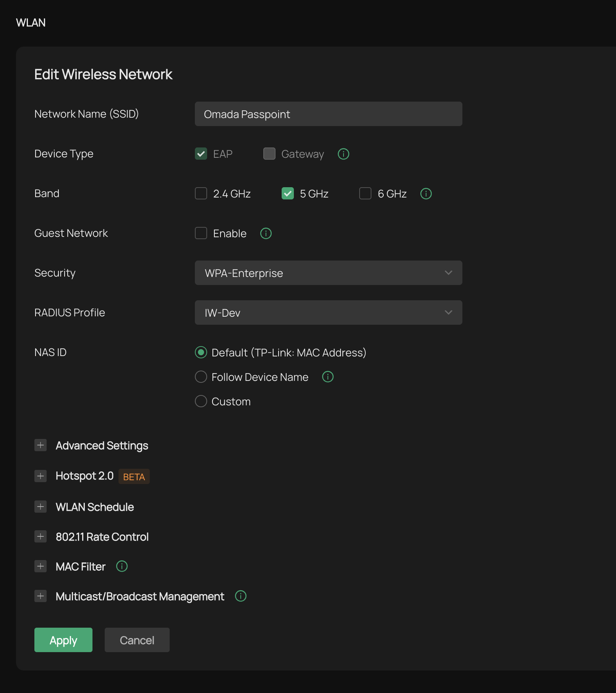Image resolution: width=616 pixels, height=693 pixels.
Task: Open the RADIUS Profile dropdown
Action: click(x=329, y=312)
